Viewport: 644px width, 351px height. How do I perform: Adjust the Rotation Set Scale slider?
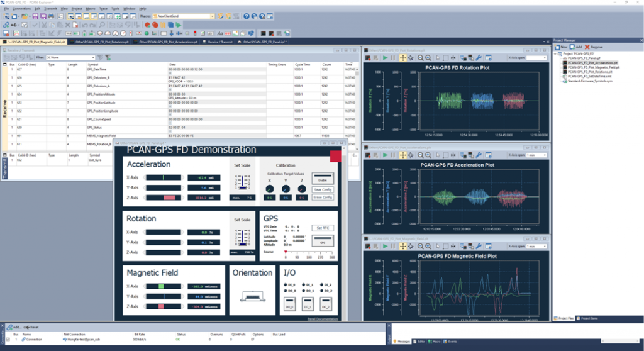coord(242,238)
